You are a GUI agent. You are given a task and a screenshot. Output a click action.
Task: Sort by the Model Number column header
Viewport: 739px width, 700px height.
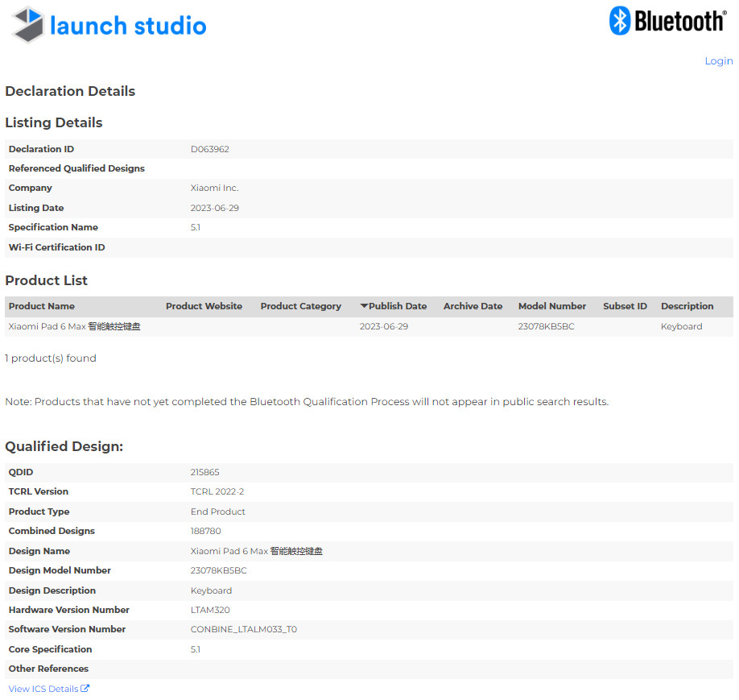(x=551, y=306)
